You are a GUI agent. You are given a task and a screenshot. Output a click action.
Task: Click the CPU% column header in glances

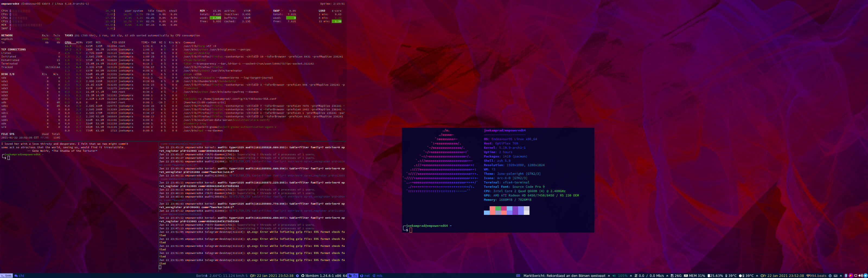[x=68, y=43]
